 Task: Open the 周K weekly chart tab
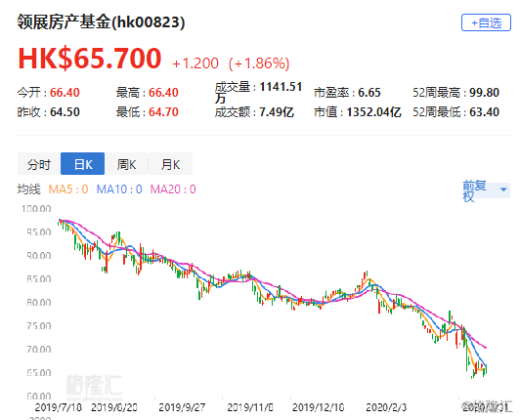(126, 164)
